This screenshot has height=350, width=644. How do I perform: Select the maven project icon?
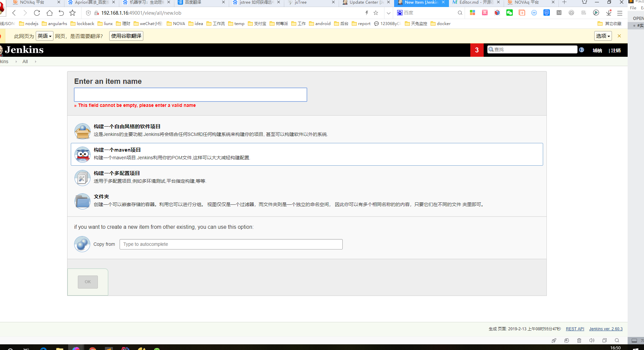click(x=82, y=155)
